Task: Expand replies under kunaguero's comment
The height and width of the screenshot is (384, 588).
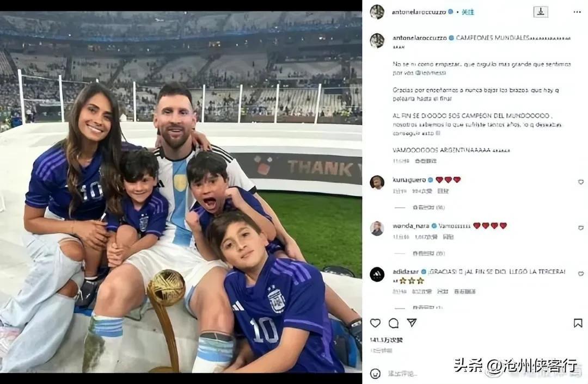Action: coord(428,207)
